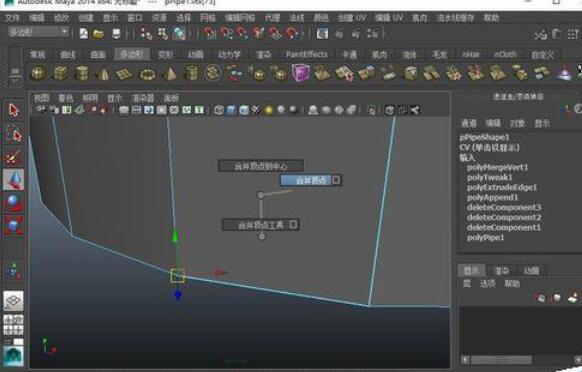Select polyExtrudeEdge1 input node
The width and height of the screenshot is (582, 372).
tap(502, 187)
